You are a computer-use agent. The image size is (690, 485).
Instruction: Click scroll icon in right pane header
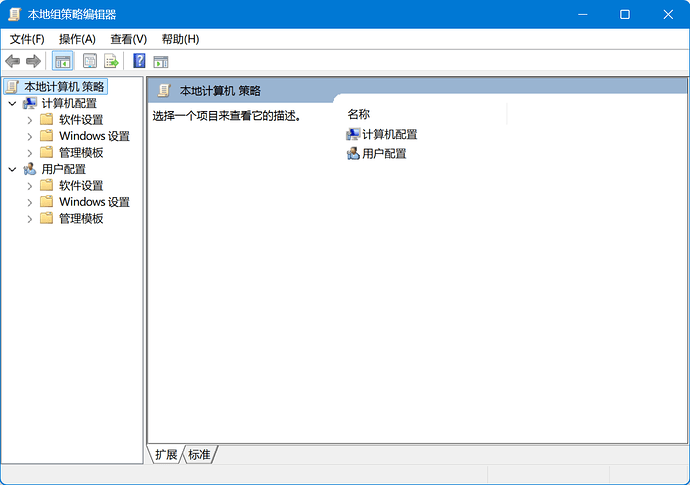[164, 90]
